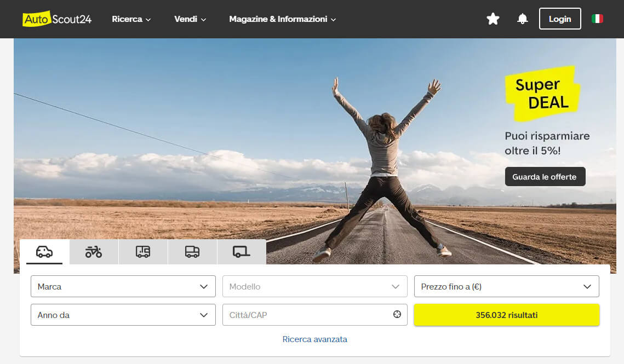Select the car vehicle type tab
This screenshot has height=364, width=624.
44,252
